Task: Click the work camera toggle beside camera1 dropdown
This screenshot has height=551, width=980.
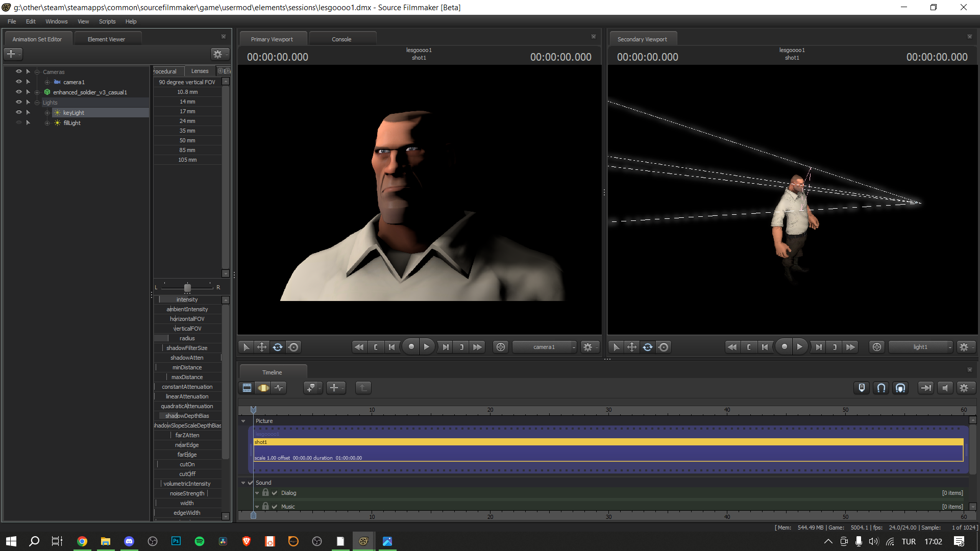Action: 501,347
